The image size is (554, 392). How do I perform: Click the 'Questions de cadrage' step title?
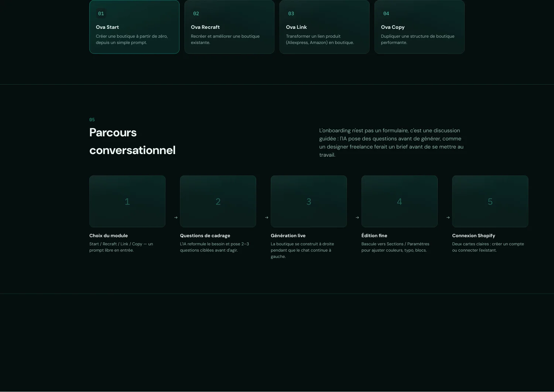click(x=205, y=236)
